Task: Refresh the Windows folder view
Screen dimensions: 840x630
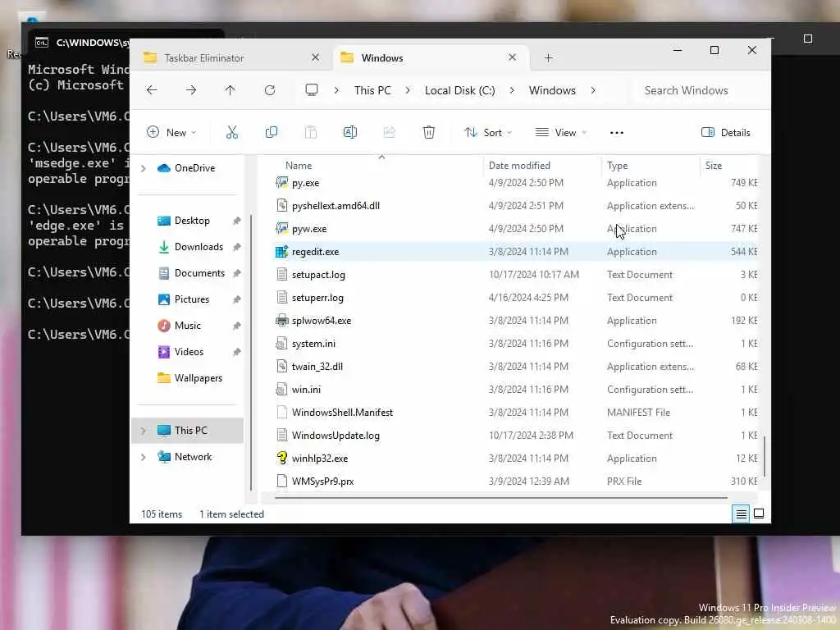Action: [270, 90]
